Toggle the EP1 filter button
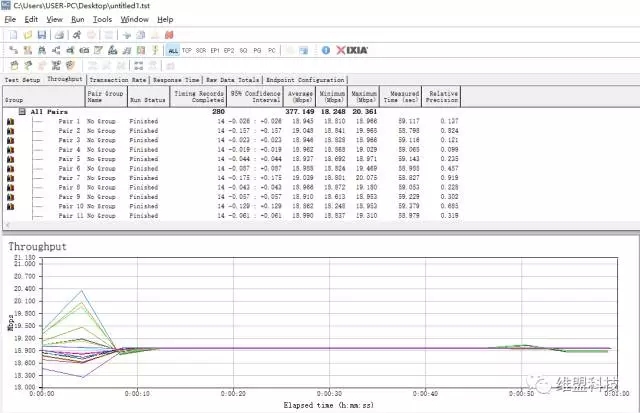The height and width of the screenshot is (413, 640). 215,49
